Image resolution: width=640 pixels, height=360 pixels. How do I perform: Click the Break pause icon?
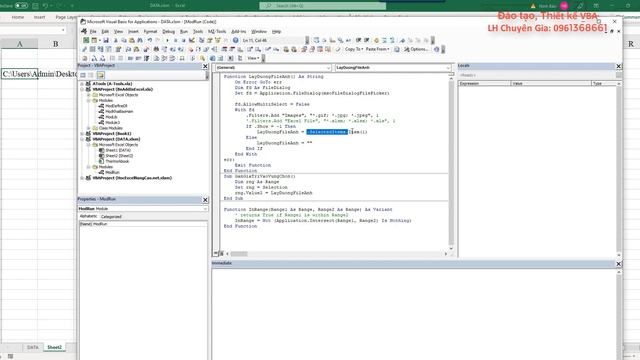click(x=176, y=40)
